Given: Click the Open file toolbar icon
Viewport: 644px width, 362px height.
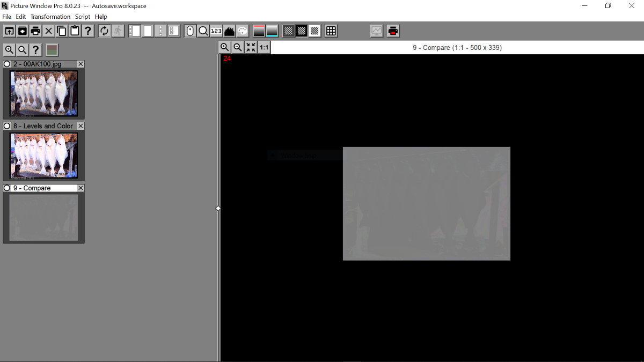Looking at the screenshot, I should (9, 31).
